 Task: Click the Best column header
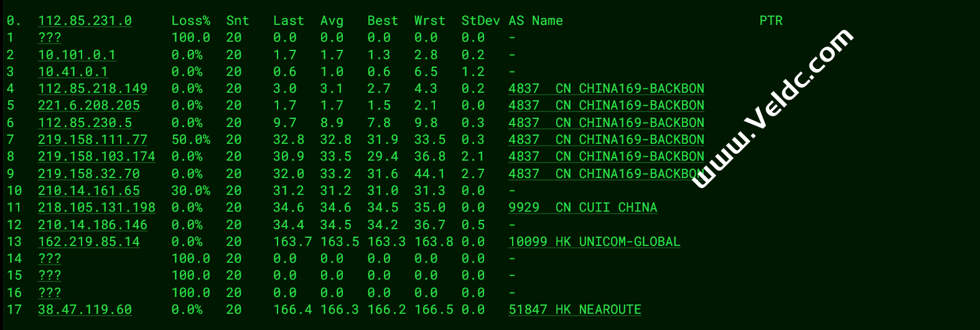click(383, 21)
